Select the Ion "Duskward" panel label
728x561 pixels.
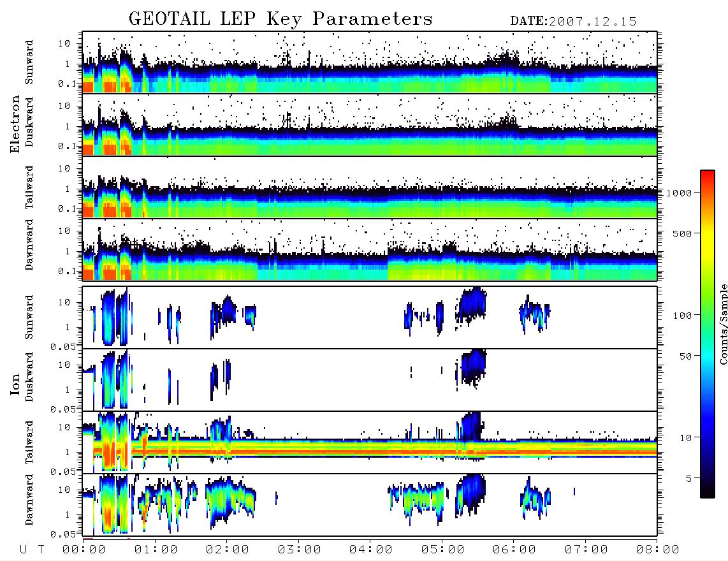click(x=29, y=377)
